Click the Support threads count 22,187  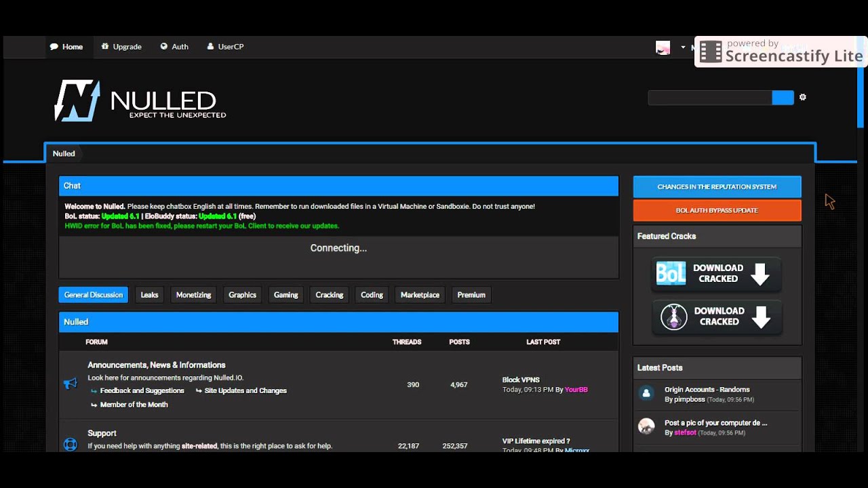coord(408,446)
